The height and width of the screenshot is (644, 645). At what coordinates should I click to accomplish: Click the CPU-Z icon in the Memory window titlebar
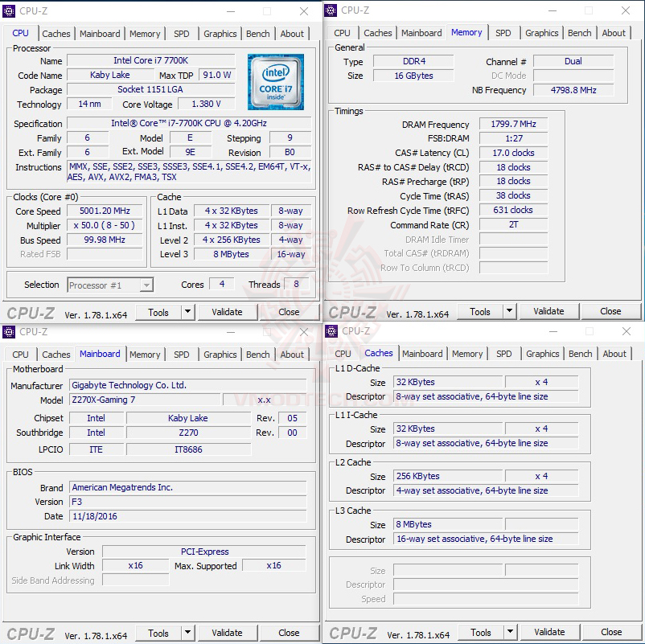click(x=329, y=10)
